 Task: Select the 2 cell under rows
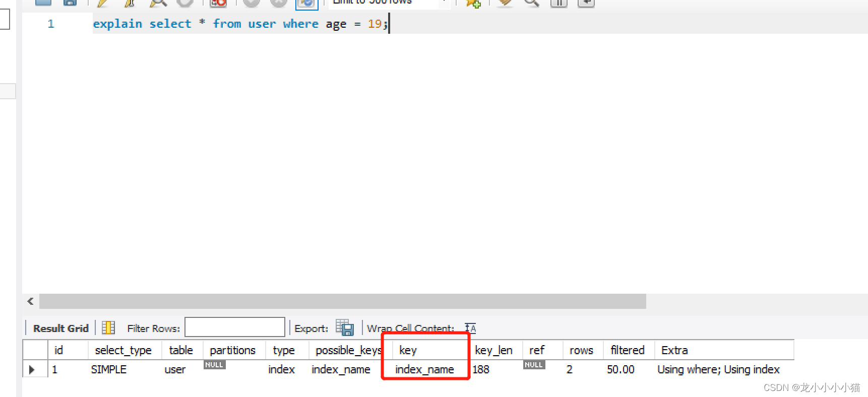570,369
